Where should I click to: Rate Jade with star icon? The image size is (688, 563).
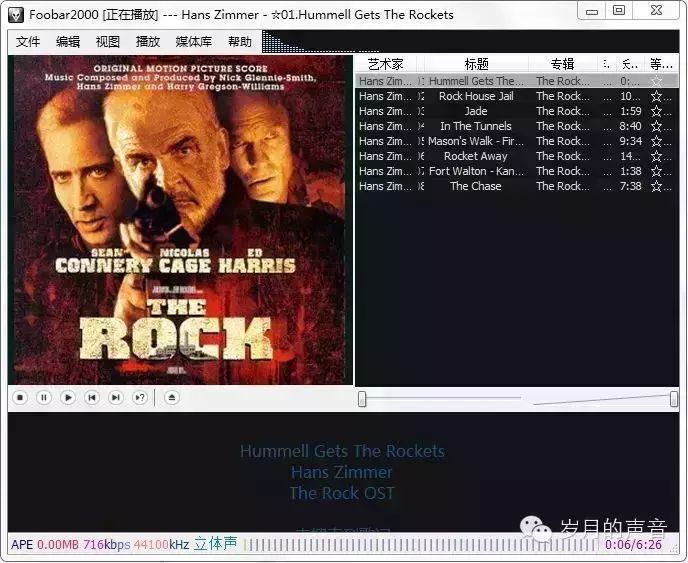pos(656,111)
